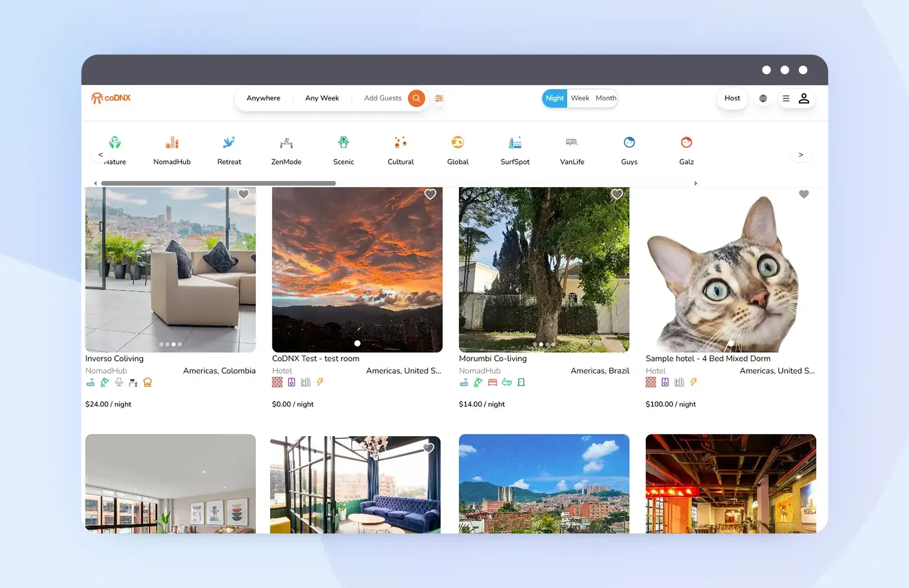Click the $24.00 / night price
This screenshot has width=909, height=588.
(x=108, y=404)
